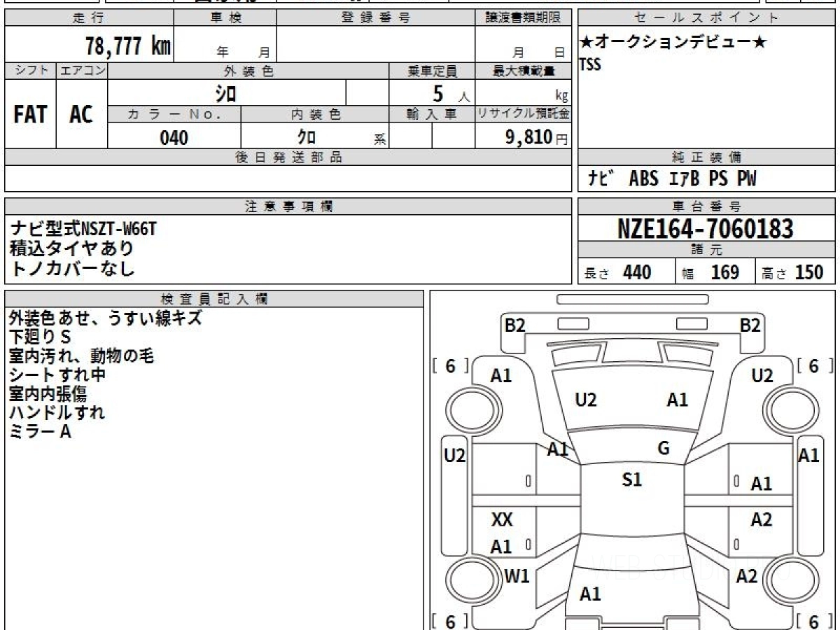
Task: Click the 室内内張傷 inspector note
Action: point(48,393)
